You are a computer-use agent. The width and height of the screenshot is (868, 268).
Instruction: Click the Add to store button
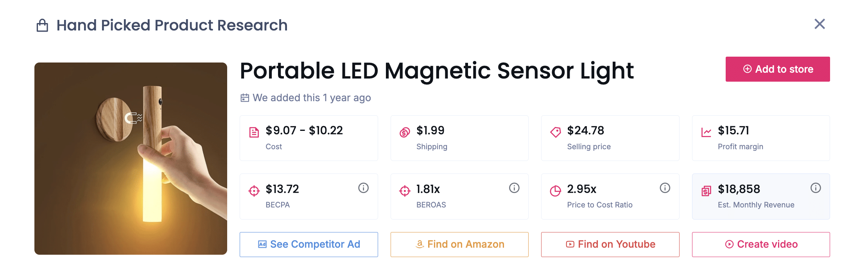[777, 69]
